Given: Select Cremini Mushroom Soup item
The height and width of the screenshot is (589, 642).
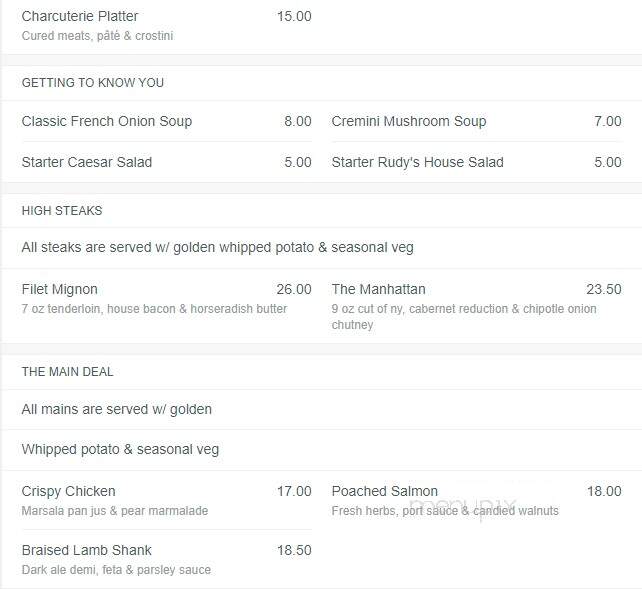Looking at the screenshot, I should pos(409,121).
